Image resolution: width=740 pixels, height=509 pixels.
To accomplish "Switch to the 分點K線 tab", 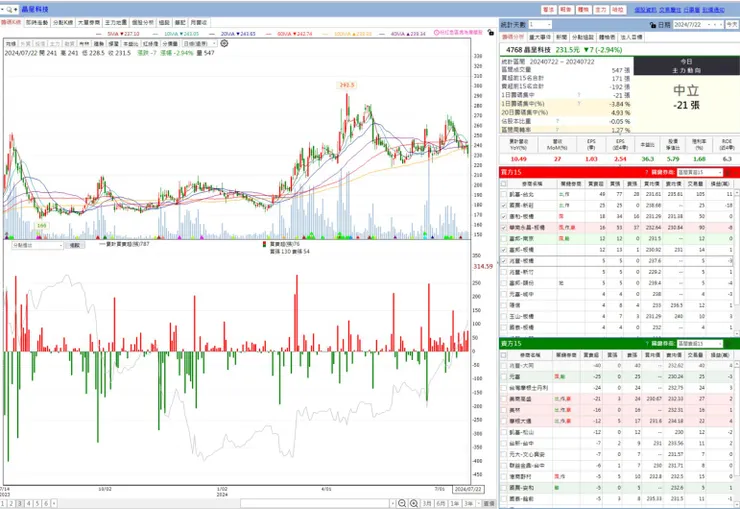I will (63, 23).
